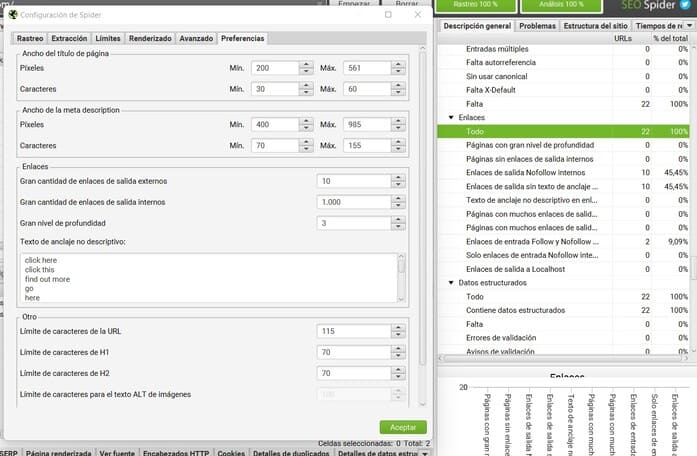The height and width of the screenshot is (456, 697).
Task: Select highlighted Todo row under Enlaces
Action: [x=563, y=132]
